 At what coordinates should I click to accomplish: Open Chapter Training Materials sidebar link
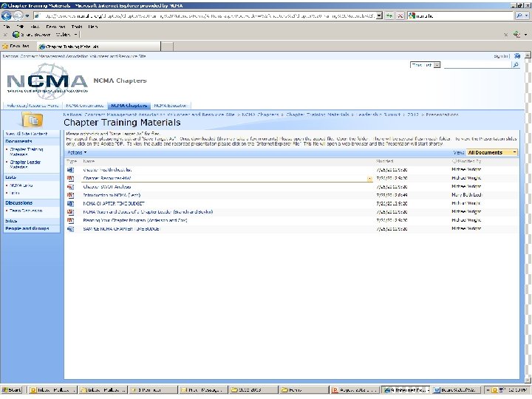(x=27, y=151)
